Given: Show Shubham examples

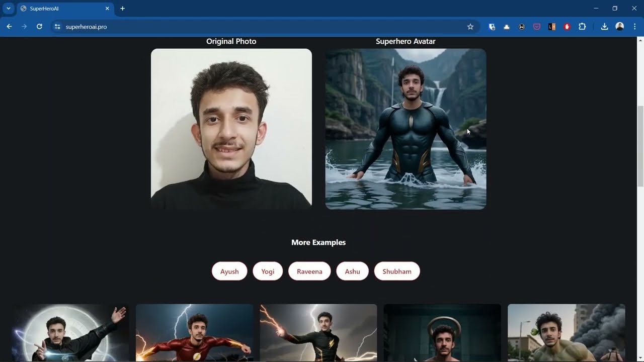Looking at the screenshot, I should pyautogui.click(x=397, y=271).
